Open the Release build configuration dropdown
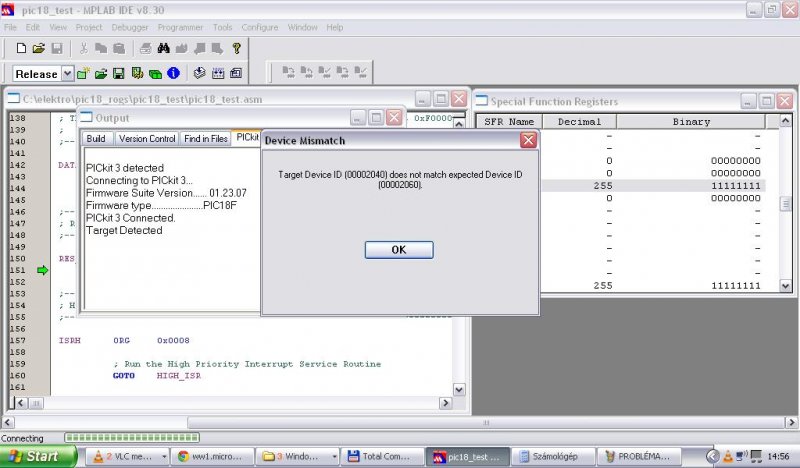Viewport: 800px width, 468px height. pos(67,73)
